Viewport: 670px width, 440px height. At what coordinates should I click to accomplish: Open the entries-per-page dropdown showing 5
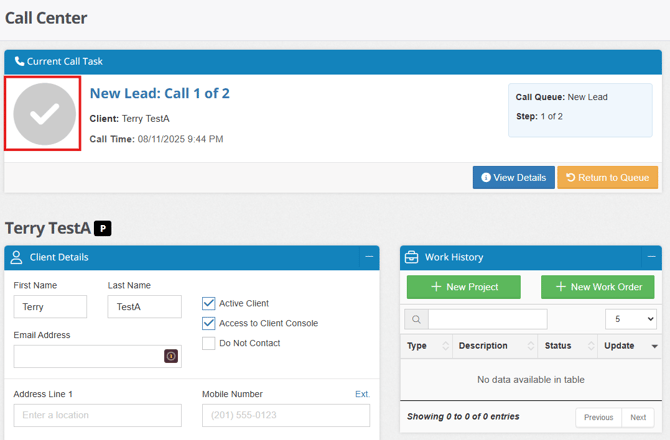[631, 319]
